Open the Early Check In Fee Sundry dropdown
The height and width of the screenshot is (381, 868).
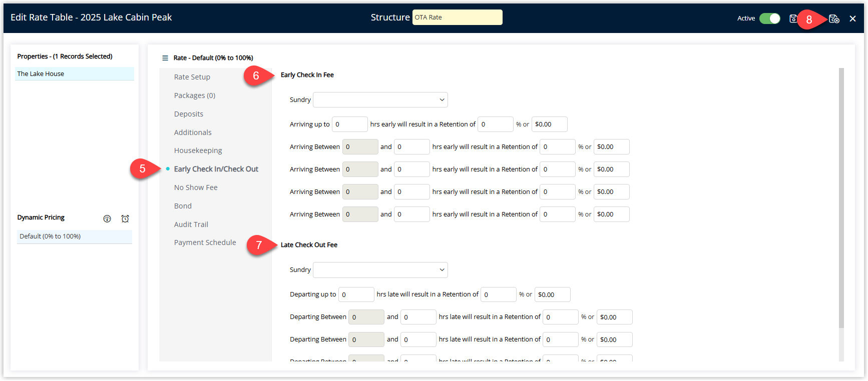point(380,99)
